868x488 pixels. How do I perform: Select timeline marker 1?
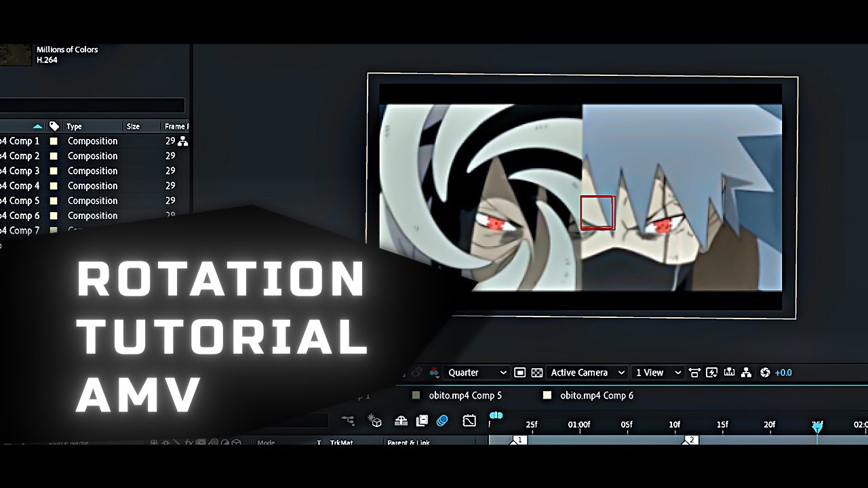pos(519,440)
